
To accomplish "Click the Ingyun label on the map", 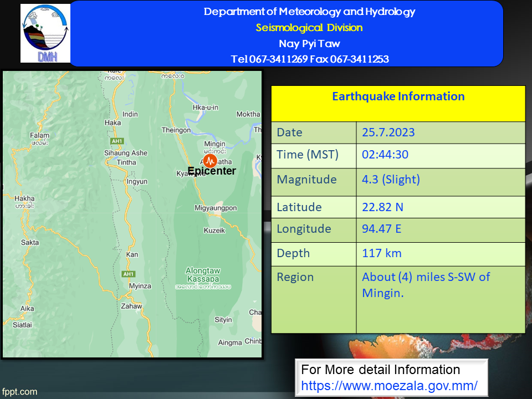I will [137, 182].
